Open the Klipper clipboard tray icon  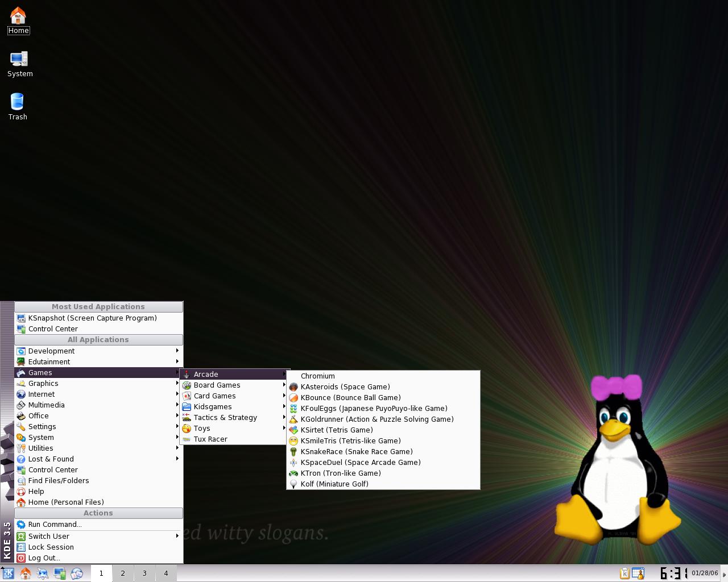624,573
